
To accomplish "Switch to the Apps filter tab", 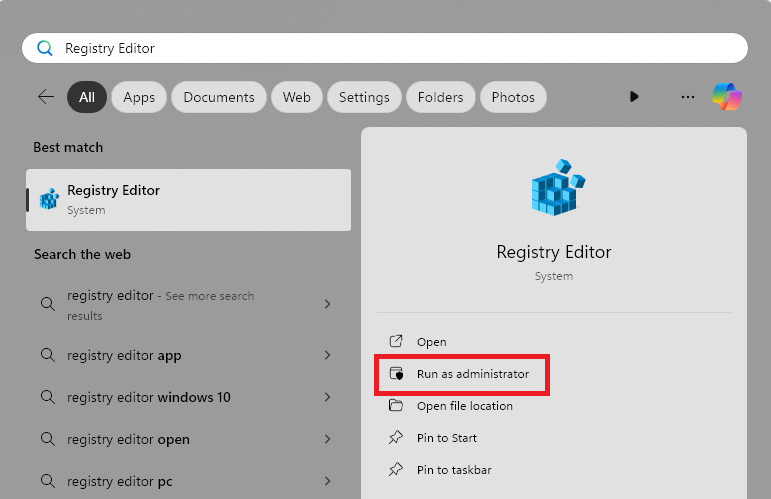I will click(x=139, y=97).
